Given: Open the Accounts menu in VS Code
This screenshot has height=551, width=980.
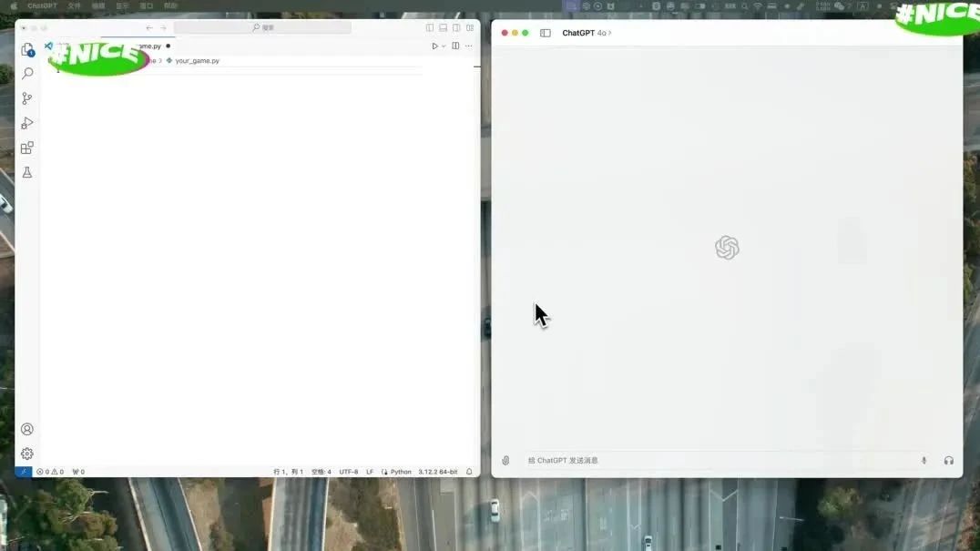Looking at the screenshot, I should (x=27, y=429).
